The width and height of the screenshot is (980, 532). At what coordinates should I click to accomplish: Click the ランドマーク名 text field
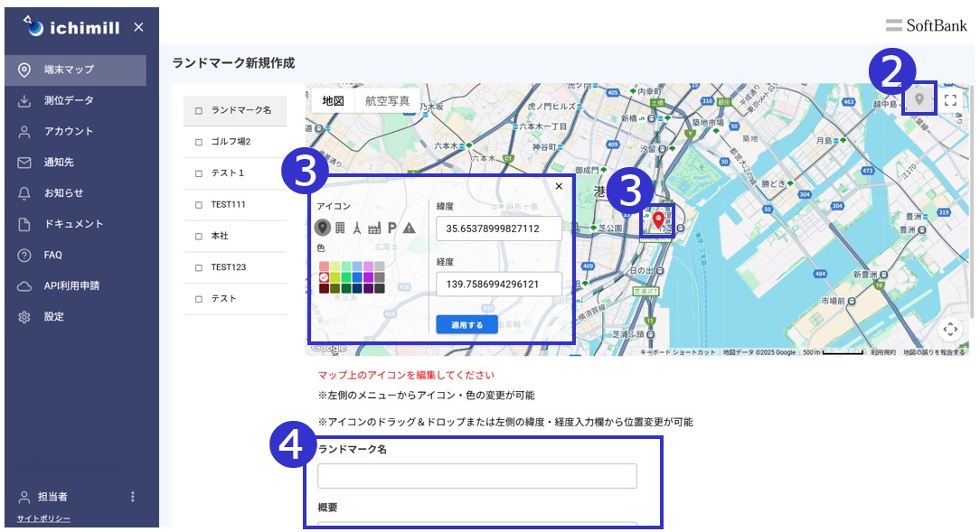coord(476,476)
